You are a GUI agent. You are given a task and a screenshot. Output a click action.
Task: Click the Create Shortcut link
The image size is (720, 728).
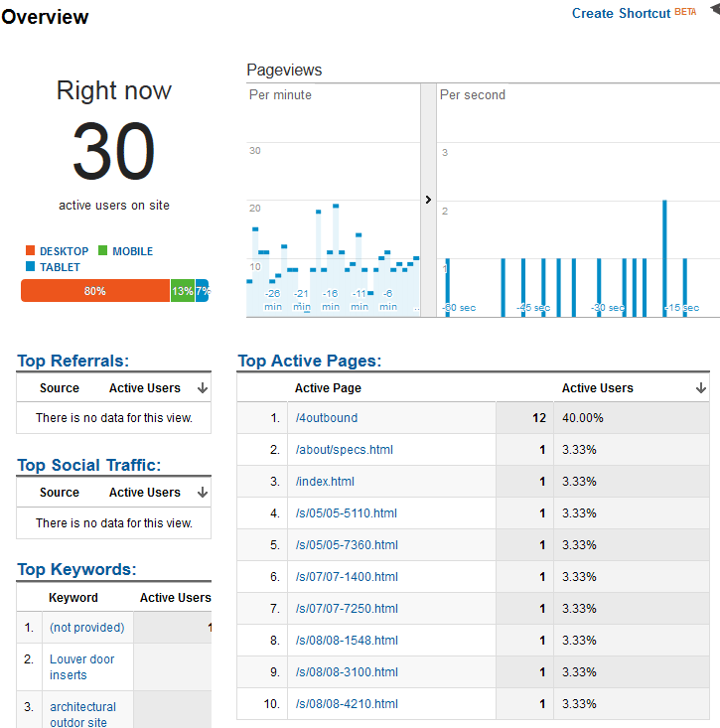[621, 13]
